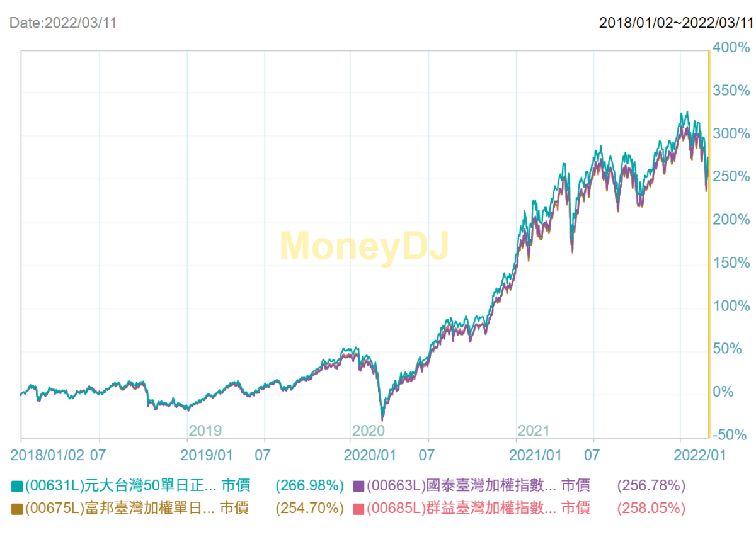Click the 2020 year marker inside chart
This screenshot has height=537, width=756.
coord(369,431)
